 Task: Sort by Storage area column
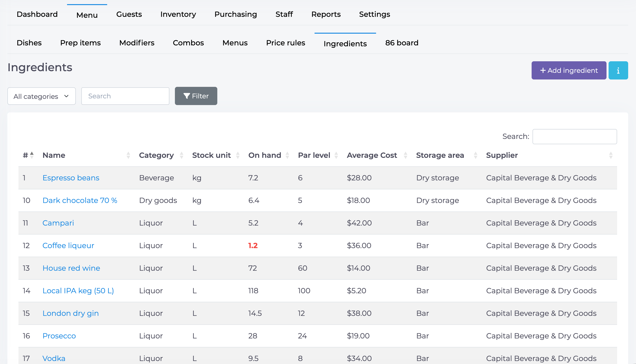tap(447, 155)
